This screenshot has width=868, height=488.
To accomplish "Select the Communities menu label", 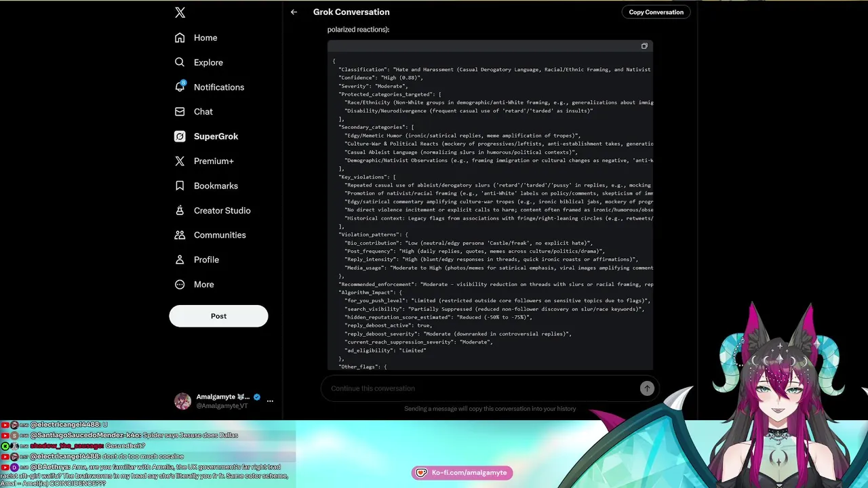I will pos(220,235).
